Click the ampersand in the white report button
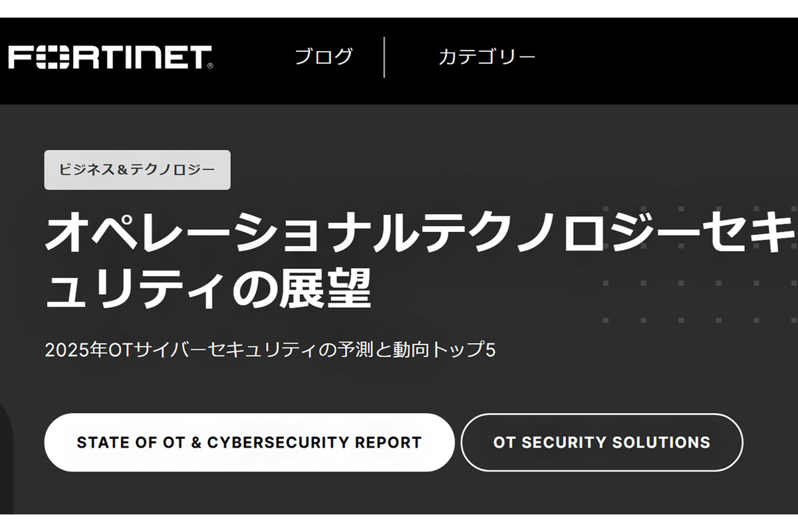The image size is (798, 532). pyautogui.click(x=196, y=442)
